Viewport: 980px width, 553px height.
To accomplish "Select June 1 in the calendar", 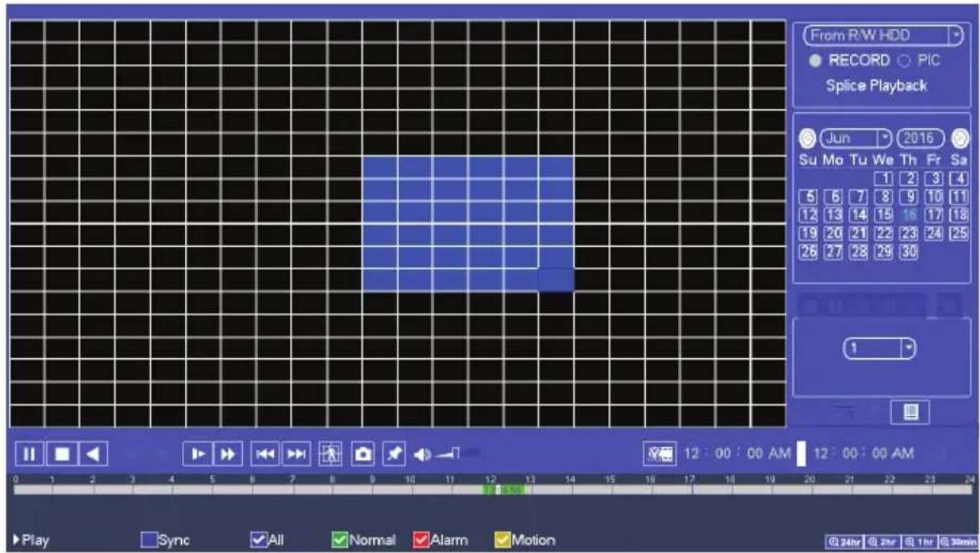I will [x=883, y=177].
